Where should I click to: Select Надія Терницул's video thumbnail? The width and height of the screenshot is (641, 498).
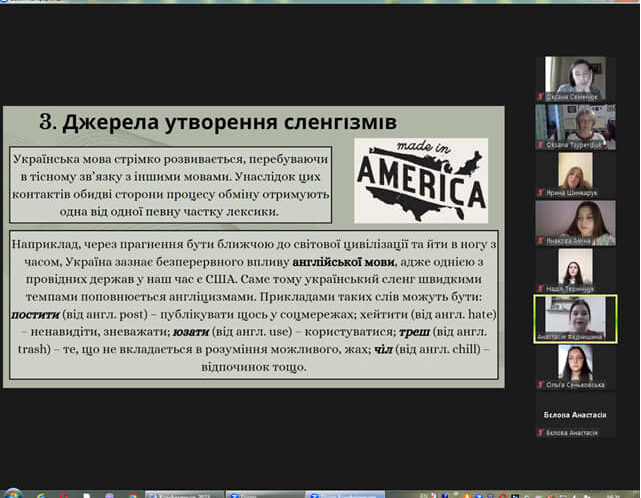575,267
